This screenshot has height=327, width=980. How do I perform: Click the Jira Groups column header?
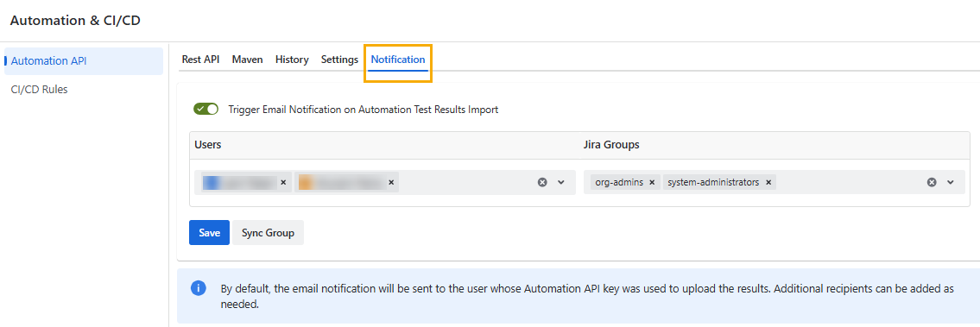pyautogui.click(x=611, y=145)
